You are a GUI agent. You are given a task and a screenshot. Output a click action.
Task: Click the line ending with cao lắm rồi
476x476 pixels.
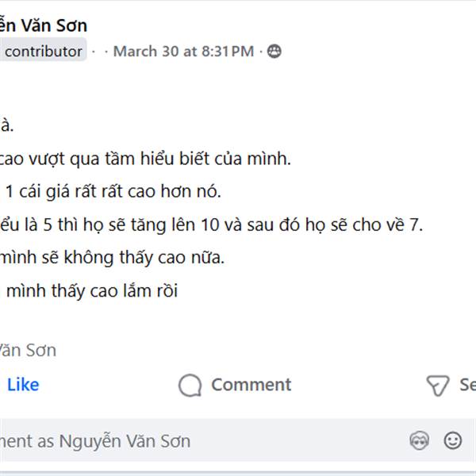[x=91, y=291]
